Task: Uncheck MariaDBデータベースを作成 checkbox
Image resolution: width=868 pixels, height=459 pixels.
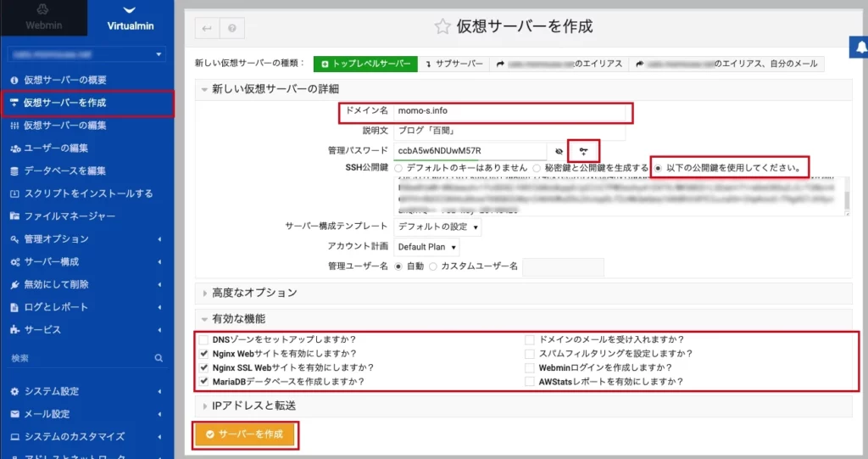Action: click(203, 382)
